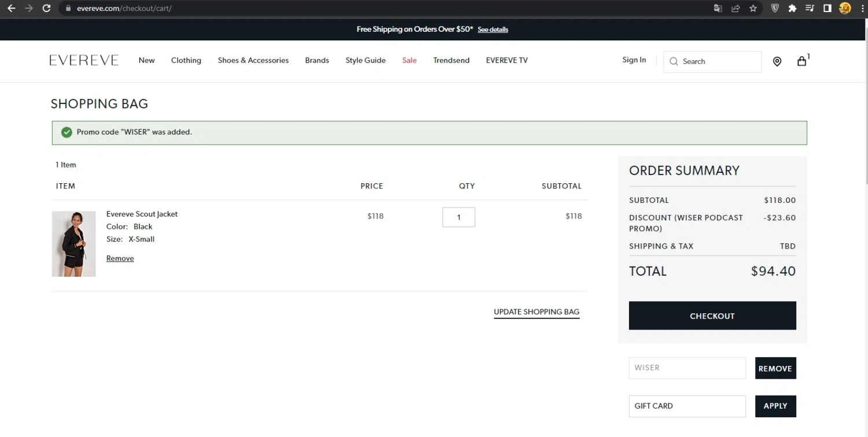The image size is (868, 437).
Task: Click the total amount $94.40
Action: tap(773, 271)
